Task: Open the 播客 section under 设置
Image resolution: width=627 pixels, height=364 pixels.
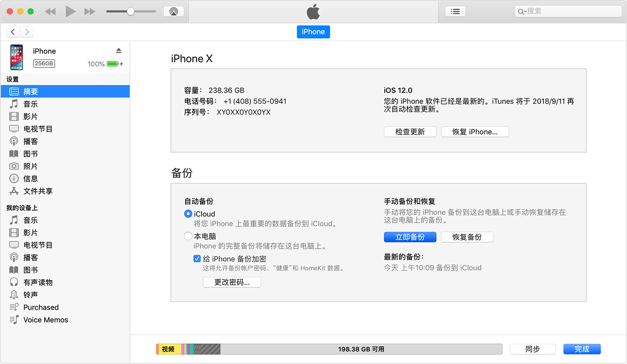Action: 31,141
